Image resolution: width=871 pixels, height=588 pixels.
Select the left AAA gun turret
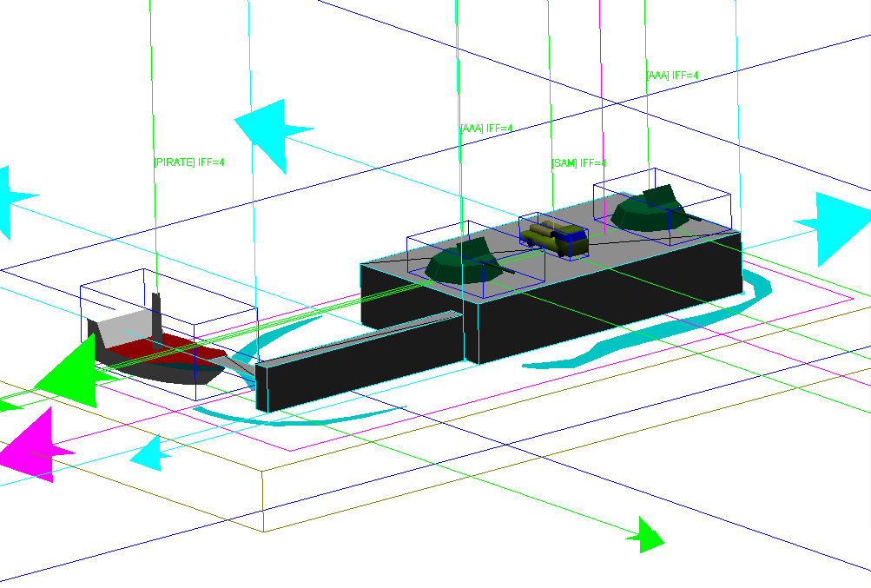coord(470,261)
